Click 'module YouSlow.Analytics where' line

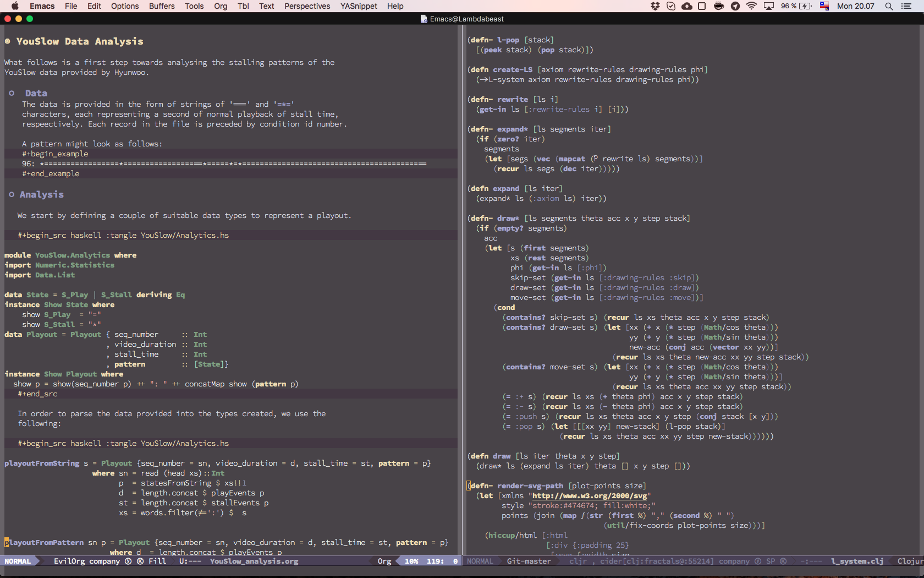pyautogui.click(x=70, y=255)
